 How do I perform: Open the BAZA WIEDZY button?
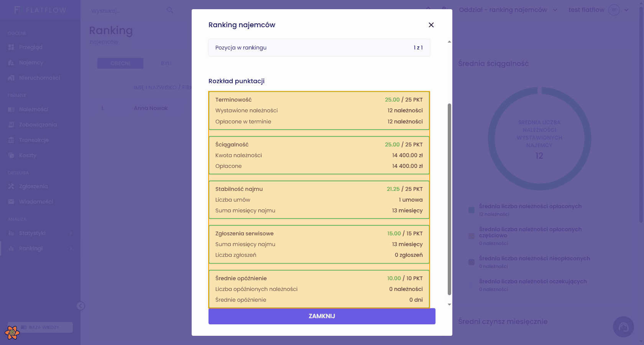pos(40,327)
